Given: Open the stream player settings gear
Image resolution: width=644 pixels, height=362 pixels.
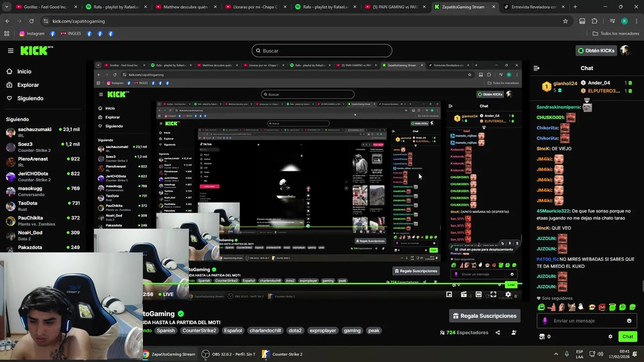Looking at the screenshot, I should click(508, 295).
